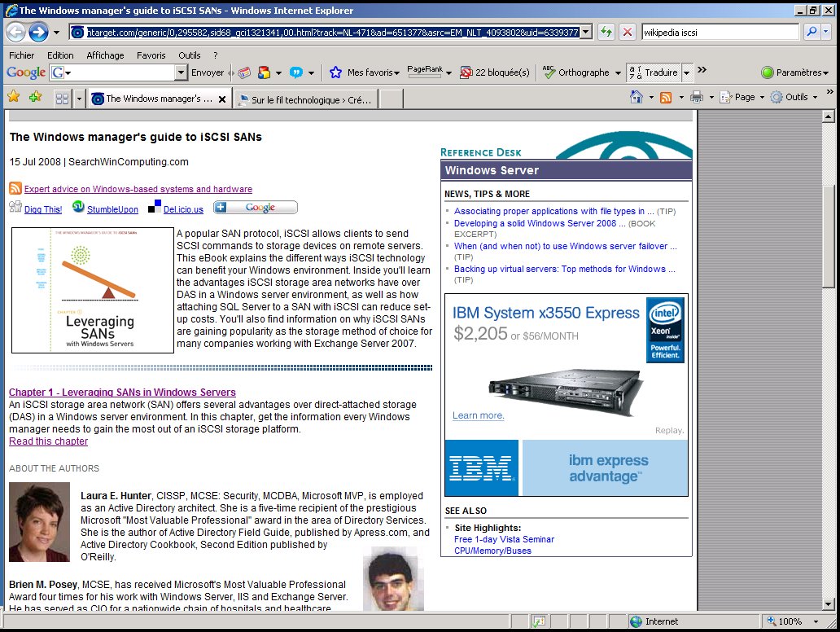Click the search box containing 'wikipedia iscsi'

pyautogui.click(x=720, y=32)
